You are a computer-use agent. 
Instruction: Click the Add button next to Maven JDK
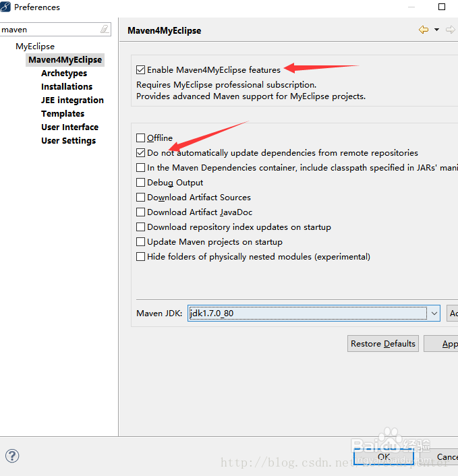coord(453,314)
